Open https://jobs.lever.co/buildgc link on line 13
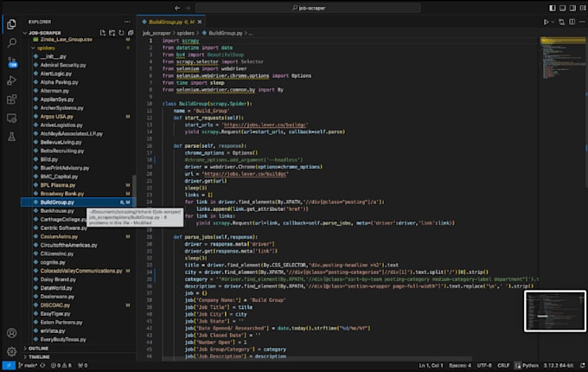This screenshot has height=372, width=588. 265,125
